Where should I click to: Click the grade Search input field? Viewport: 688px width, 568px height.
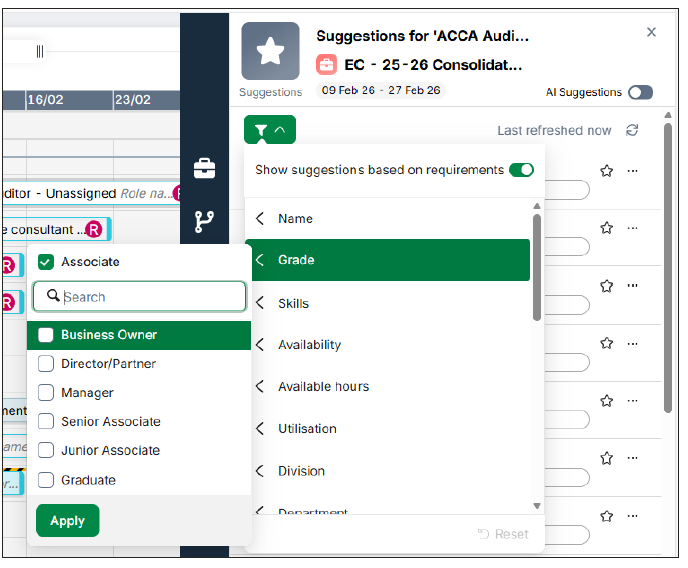coord(150,297)
